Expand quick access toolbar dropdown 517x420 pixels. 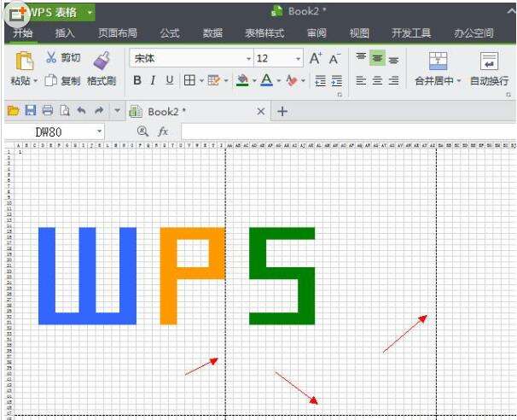[117, 110]
